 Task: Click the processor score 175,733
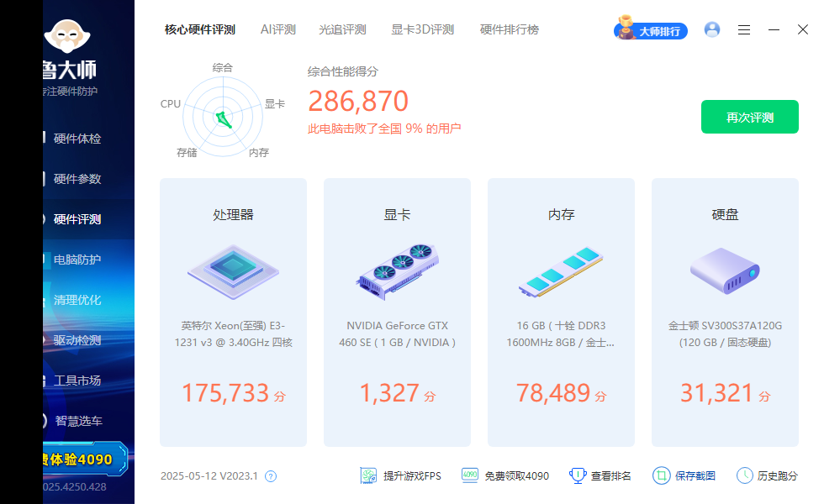(x=225, y=393)
